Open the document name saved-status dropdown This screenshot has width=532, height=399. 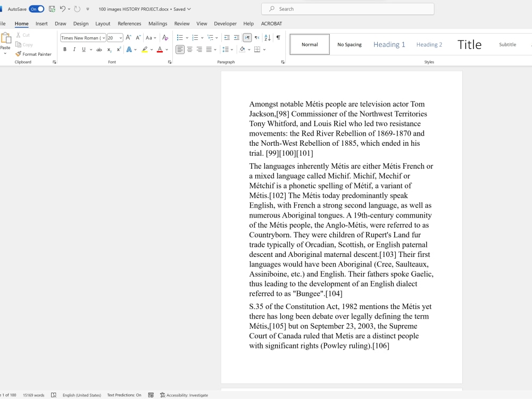[189, 9]
